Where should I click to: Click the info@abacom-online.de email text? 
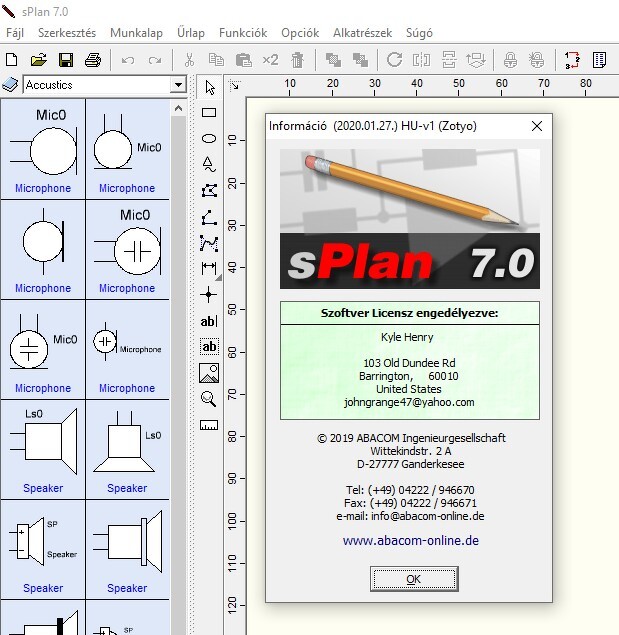(427, 516)
